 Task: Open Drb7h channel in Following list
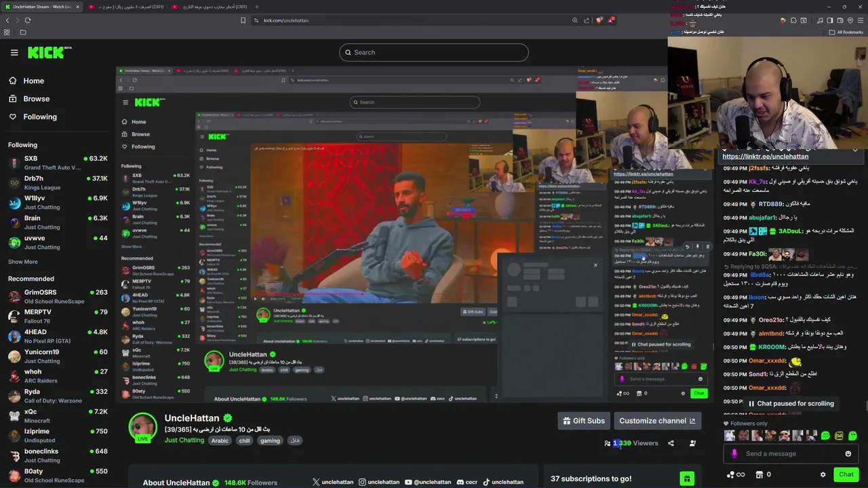[58, 183]
